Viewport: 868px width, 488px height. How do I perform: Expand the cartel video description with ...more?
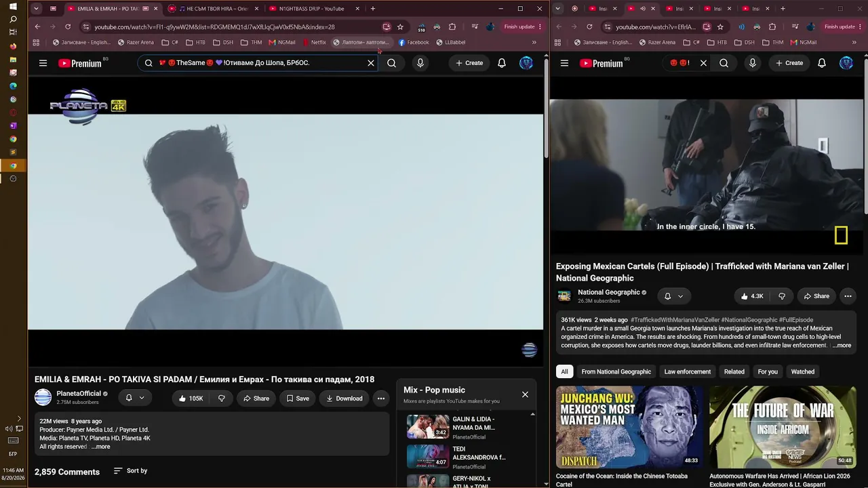click(841, 346)
